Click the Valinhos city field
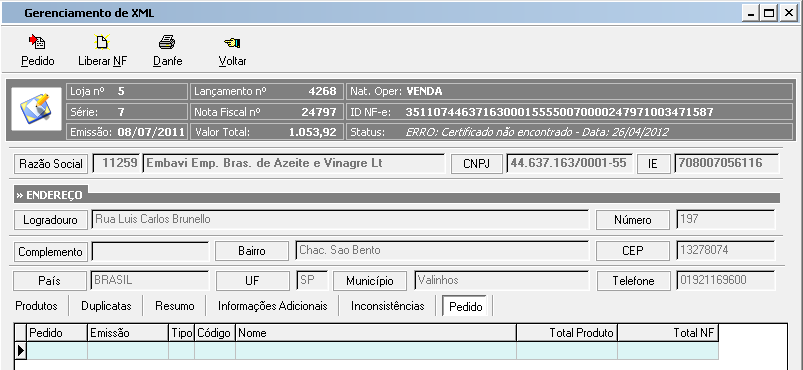803x370 pixels. [501, 280]
